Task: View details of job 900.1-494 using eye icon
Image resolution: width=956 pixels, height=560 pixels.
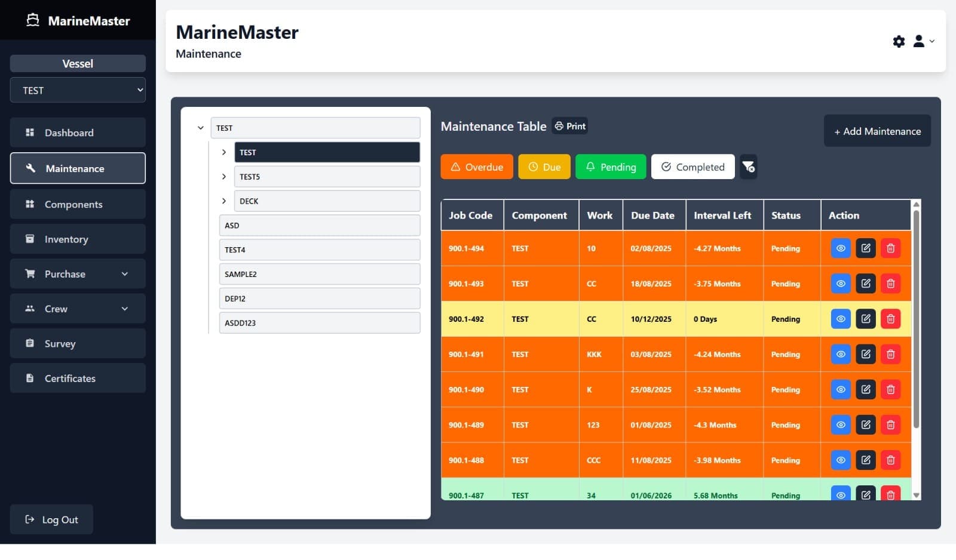Action: [841, 248]
